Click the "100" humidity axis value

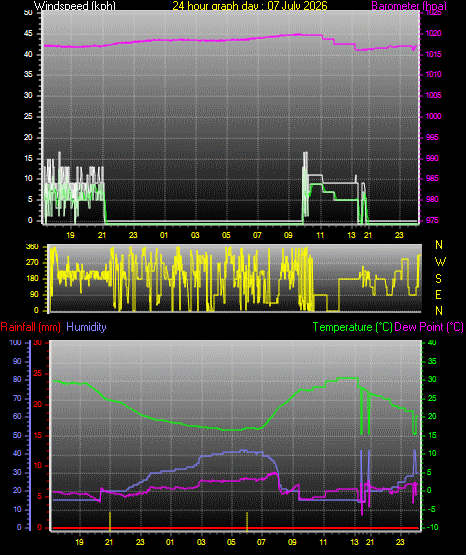click(x=16, y=342)
